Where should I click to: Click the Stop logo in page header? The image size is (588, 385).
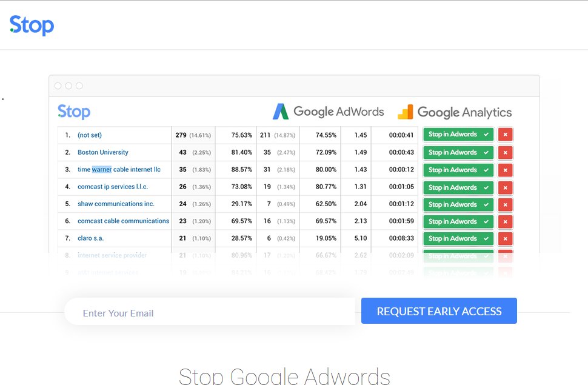click(x=32, y=25)
